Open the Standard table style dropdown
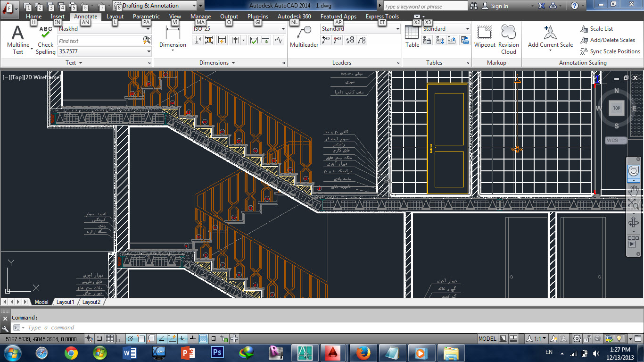644x362 pixels. [x=446, y=29]
